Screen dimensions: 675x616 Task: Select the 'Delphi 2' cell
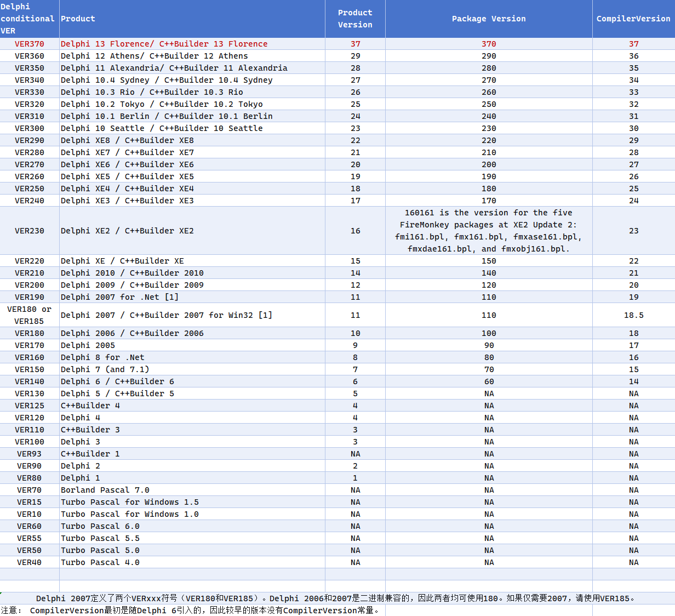tap(192, 466)
